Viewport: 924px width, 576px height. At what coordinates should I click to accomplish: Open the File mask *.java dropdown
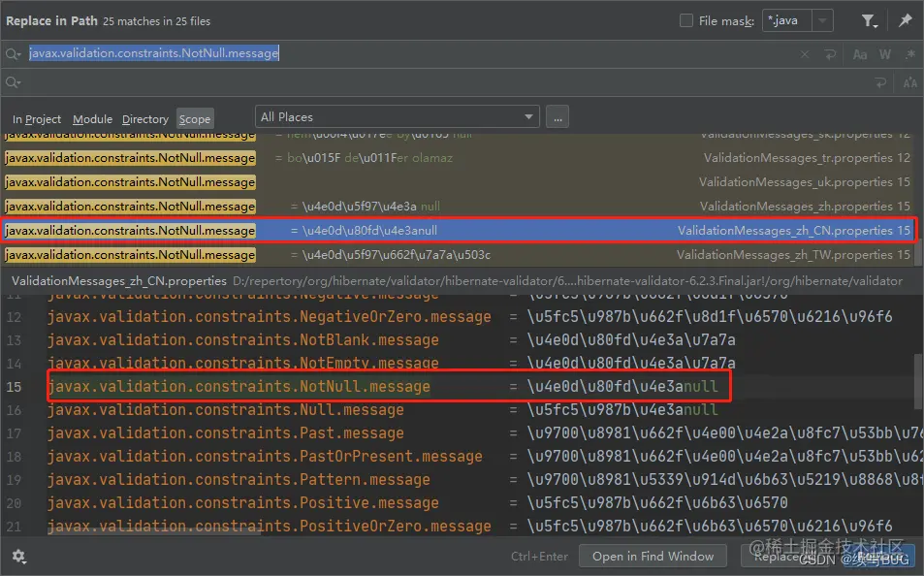(822, 20)
